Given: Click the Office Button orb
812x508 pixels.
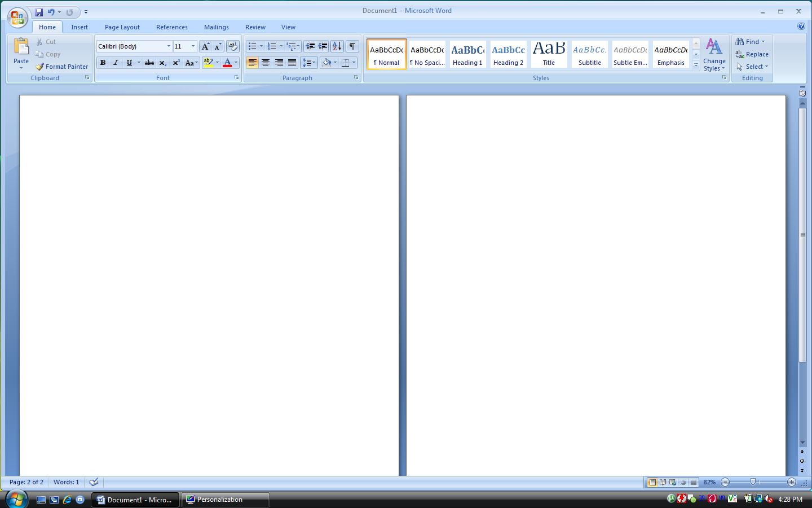Looking at the screenshot, I should (17, 17).
